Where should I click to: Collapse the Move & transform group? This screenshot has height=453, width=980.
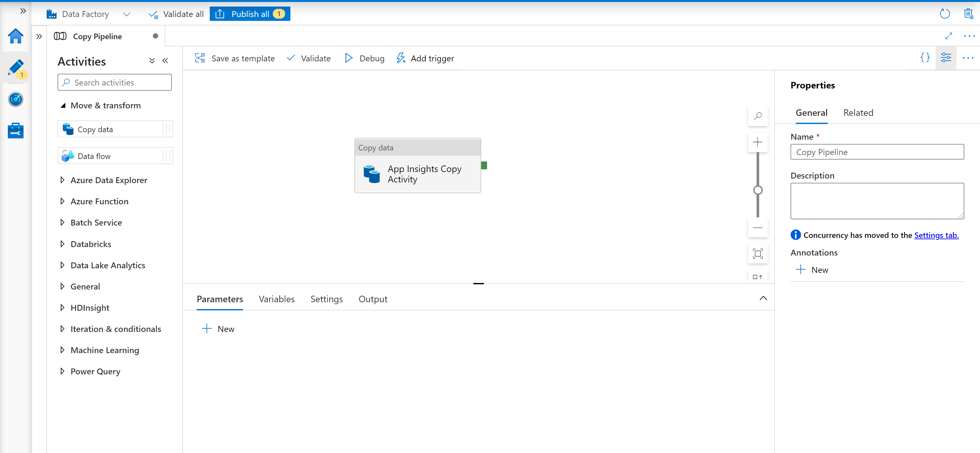click(x=63, y=106)
